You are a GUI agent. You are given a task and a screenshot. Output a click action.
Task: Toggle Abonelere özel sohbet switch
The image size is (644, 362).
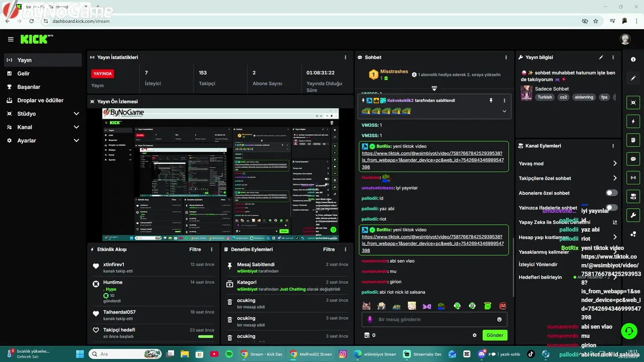[611, 193]
